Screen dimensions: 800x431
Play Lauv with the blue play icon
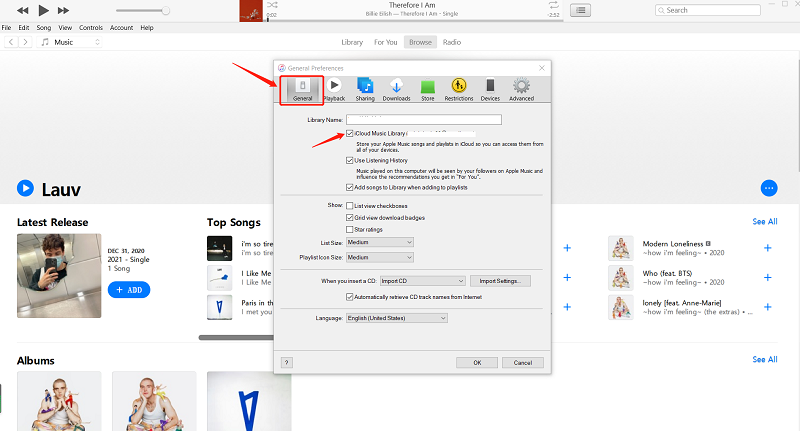coord(26,188)
